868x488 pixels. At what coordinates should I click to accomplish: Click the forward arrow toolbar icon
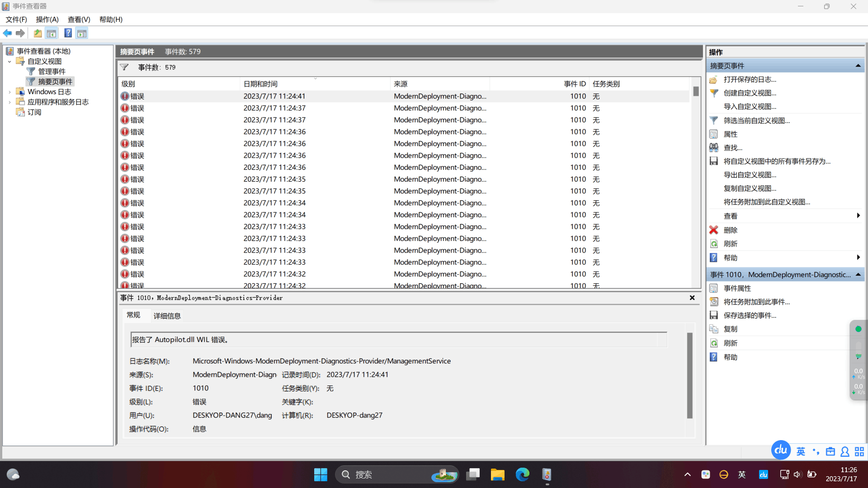pos(20,33)
